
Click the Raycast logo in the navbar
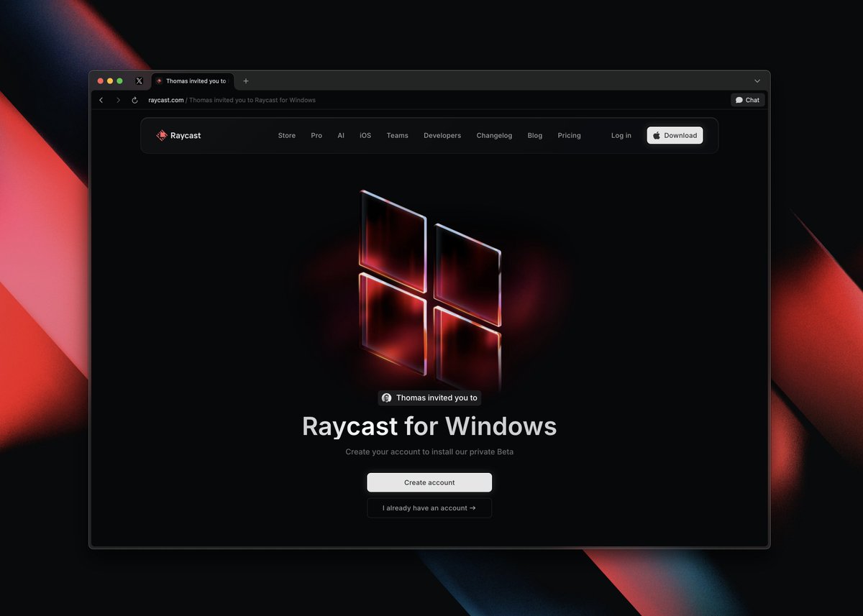(178, 135)
